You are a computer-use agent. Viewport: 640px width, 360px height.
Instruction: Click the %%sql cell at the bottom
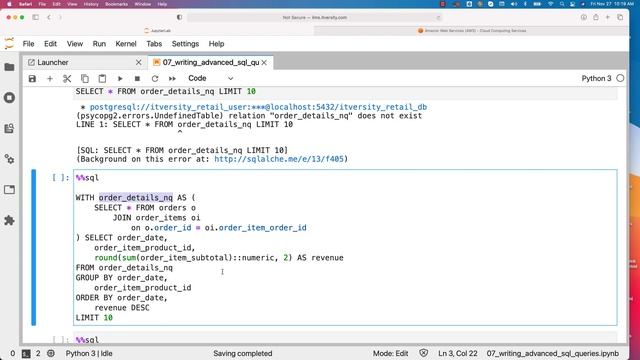coord(345,339)
